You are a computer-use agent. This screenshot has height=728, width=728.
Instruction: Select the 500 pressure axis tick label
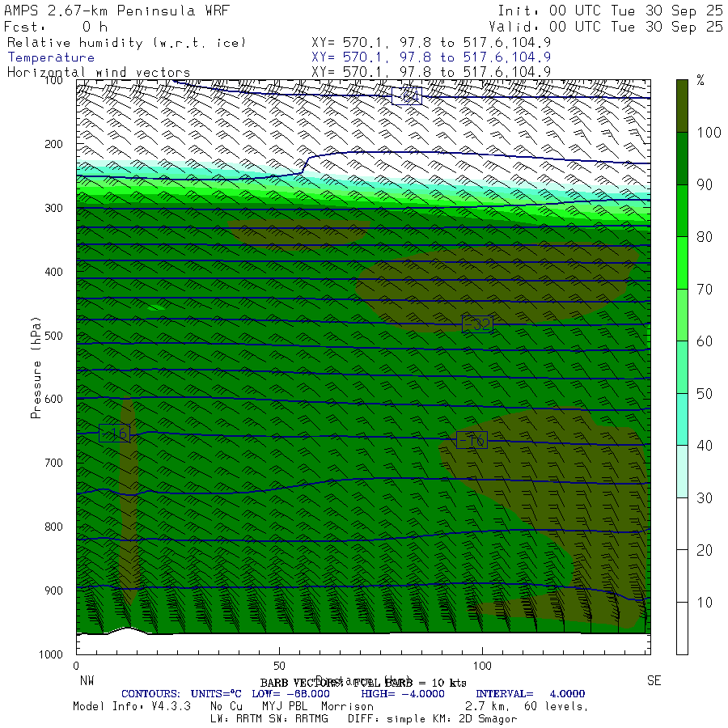pyautogui.click(x=53, y=335)
